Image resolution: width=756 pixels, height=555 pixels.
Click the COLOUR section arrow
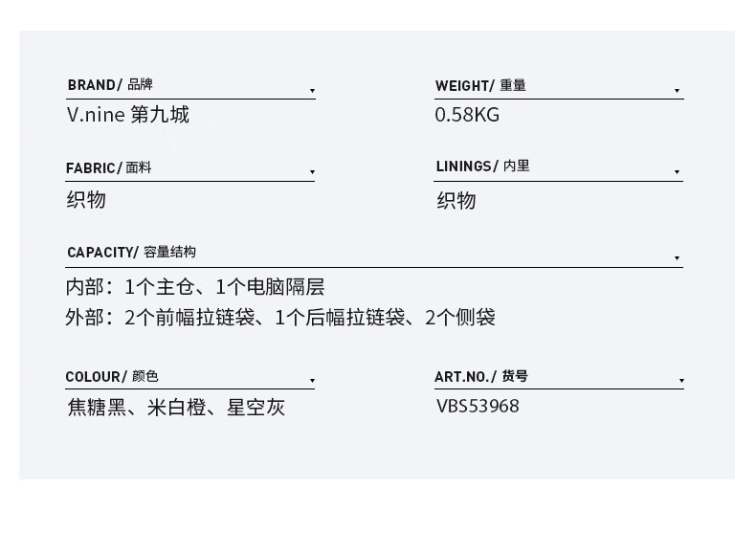[312, 381]
